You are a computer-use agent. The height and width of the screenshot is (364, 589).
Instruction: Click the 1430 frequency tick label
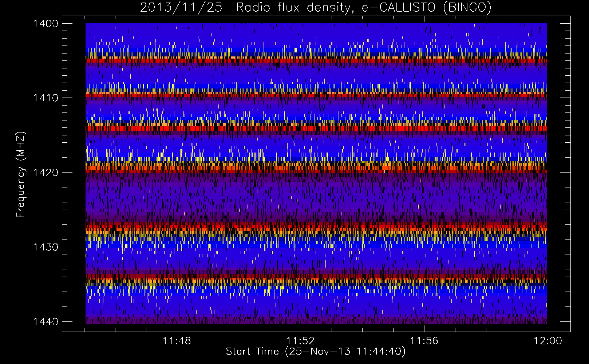tap(46, 247)
